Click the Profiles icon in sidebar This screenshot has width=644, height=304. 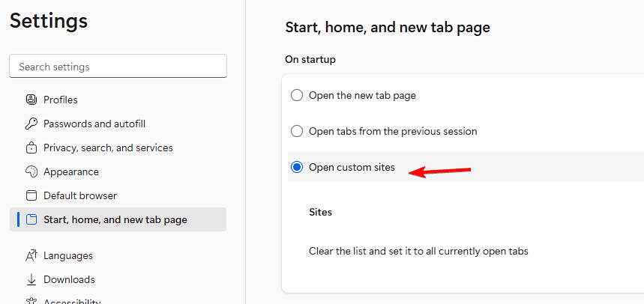[31, 100]
